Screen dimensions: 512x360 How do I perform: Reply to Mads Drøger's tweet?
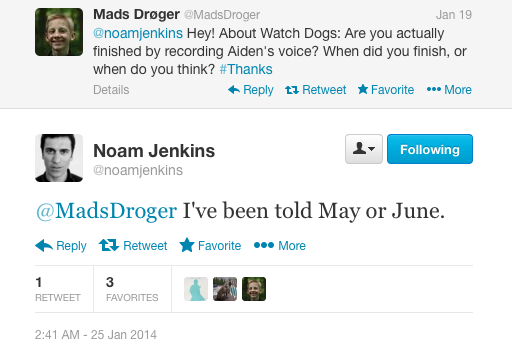251,90
